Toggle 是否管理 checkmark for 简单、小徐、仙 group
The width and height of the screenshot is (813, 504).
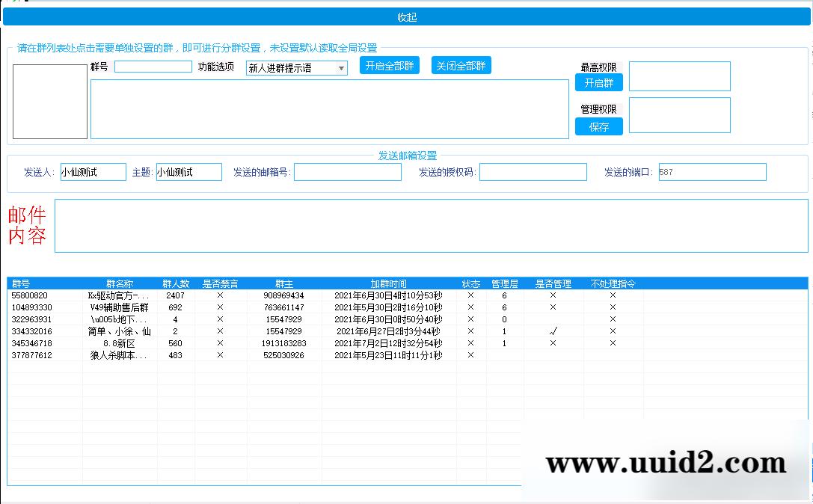tap(552, 331)
